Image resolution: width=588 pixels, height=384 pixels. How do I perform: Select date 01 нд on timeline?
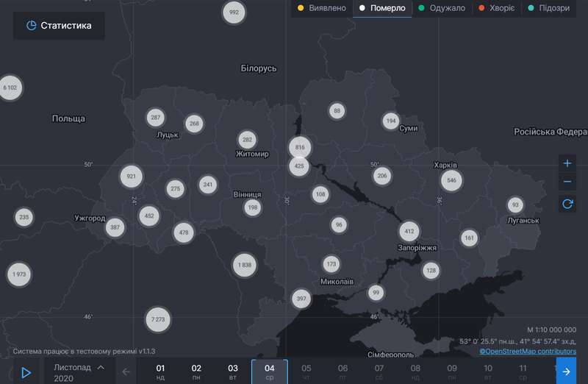160,371
